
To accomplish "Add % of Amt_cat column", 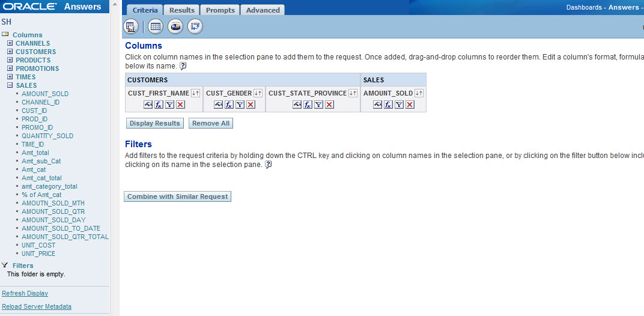I will pyautogui.click(x=41, y=195).
